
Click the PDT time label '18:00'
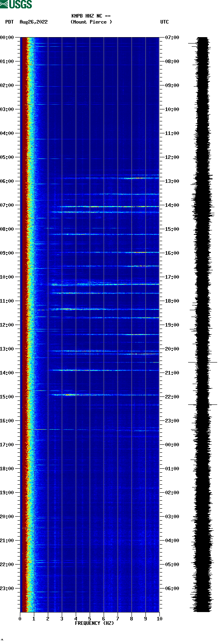tap(7, 469)
